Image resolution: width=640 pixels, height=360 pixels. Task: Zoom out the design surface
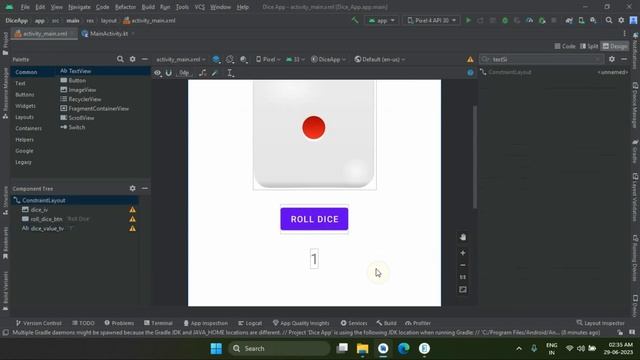(x=462, y=265)
